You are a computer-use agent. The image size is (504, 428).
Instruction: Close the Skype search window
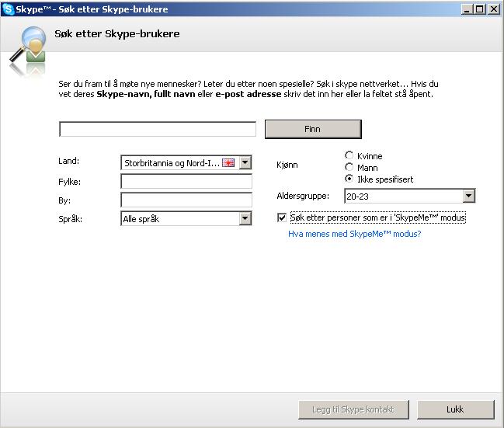coord(493,9)
